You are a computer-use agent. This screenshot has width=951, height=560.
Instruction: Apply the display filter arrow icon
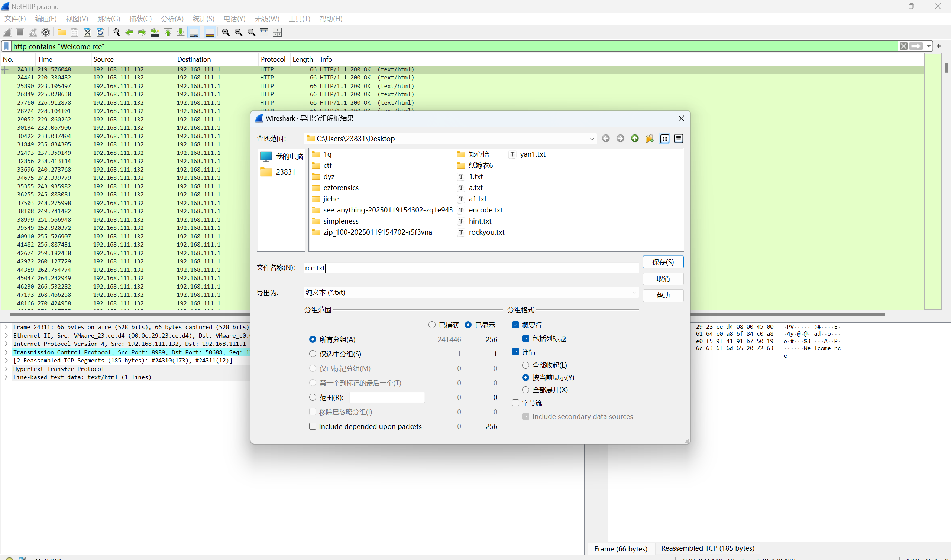[916, 46]
